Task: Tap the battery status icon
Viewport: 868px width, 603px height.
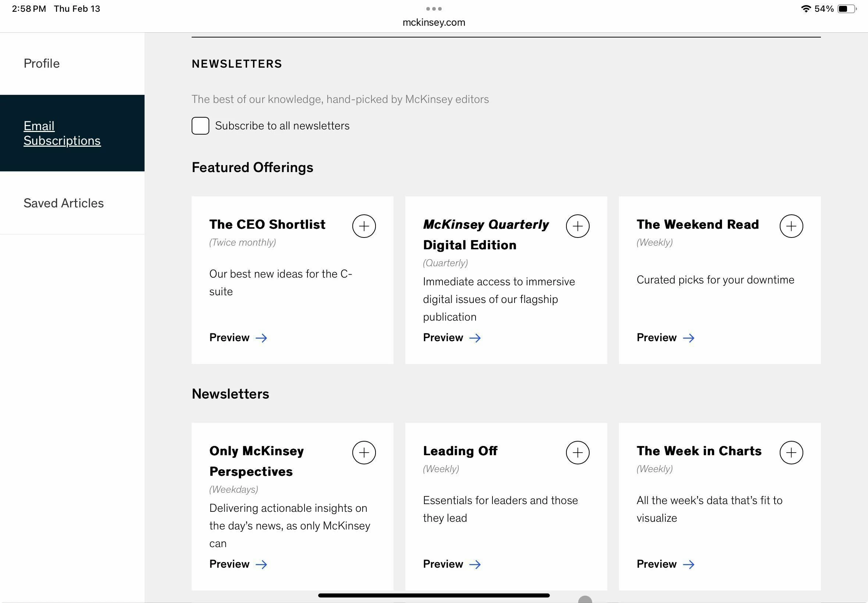Action: [846, 9]
